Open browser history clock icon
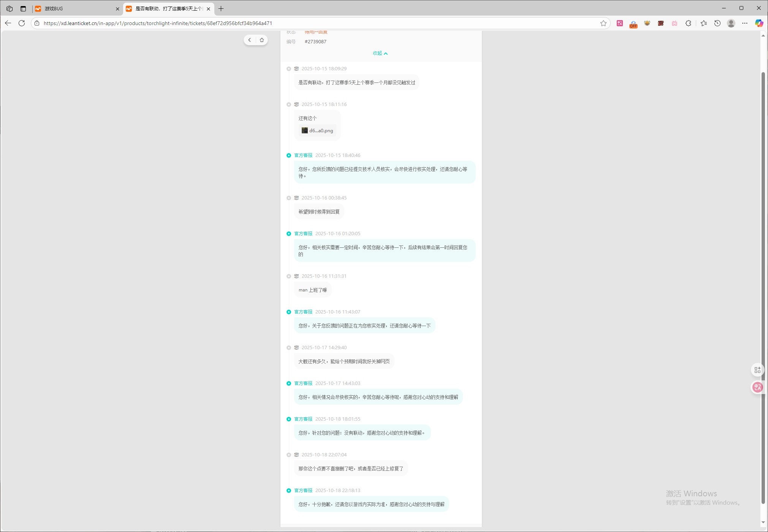The width and height of the screenshot is (768, 532). pos(717,23)
